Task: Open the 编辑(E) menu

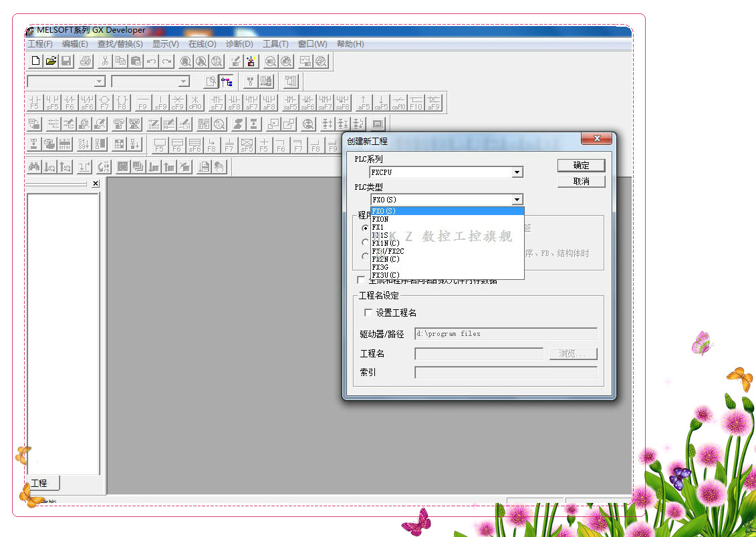Action: point(75,44)
